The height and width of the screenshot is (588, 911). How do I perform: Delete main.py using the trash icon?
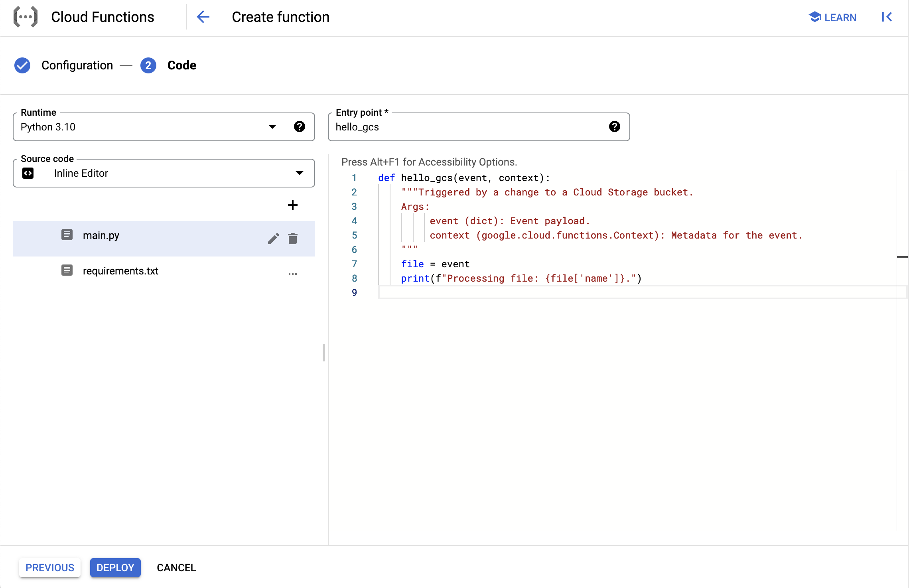293,239
